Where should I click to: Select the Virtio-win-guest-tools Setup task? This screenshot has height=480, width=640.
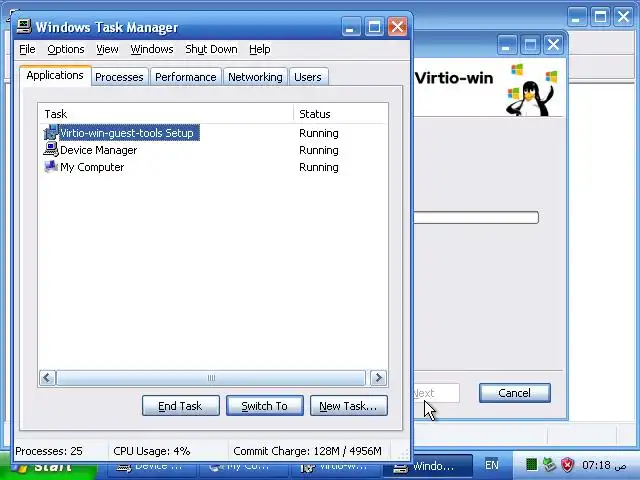127,133
